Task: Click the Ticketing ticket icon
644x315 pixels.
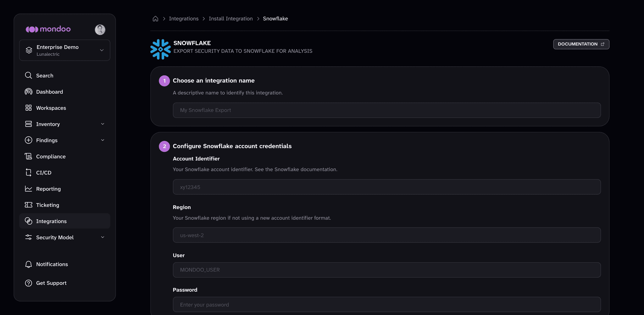Action: 28,205
